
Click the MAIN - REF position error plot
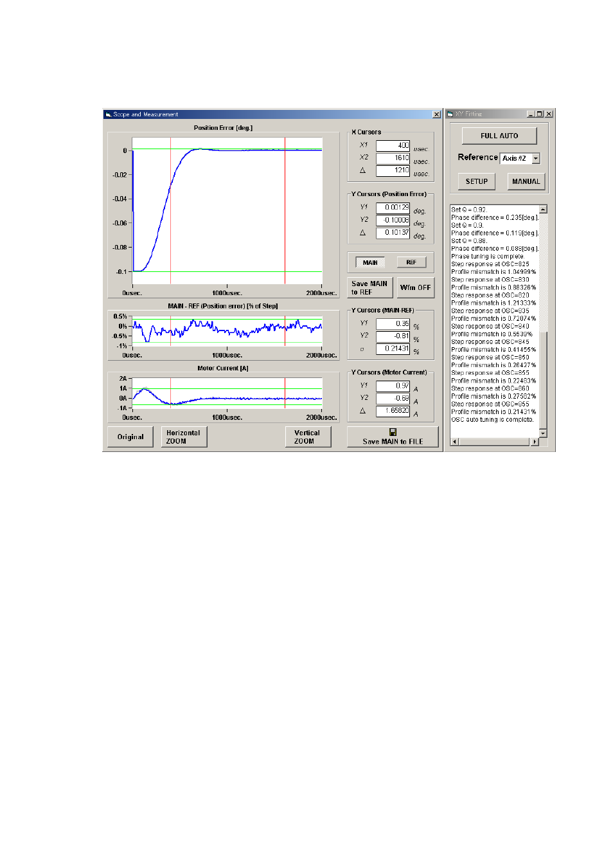pos(227,330)
